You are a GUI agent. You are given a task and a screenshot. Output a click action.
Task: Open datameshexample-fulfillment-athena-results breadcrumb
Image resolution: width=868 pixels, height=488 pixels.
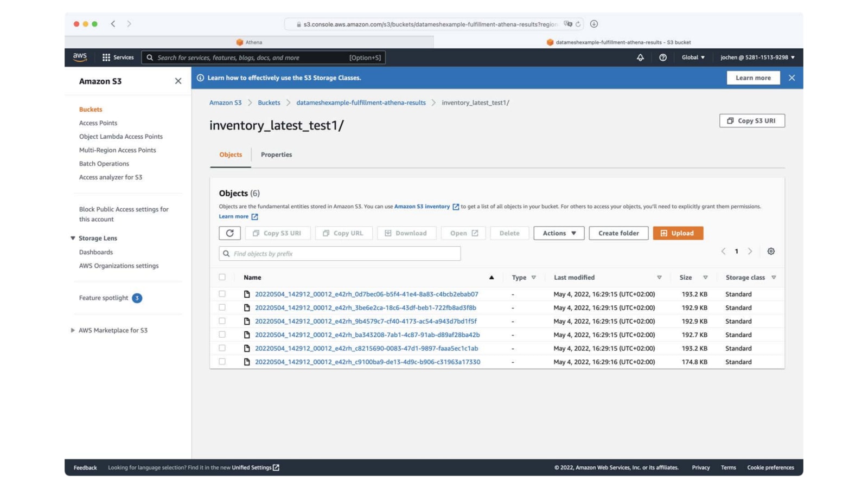(361, 102)
